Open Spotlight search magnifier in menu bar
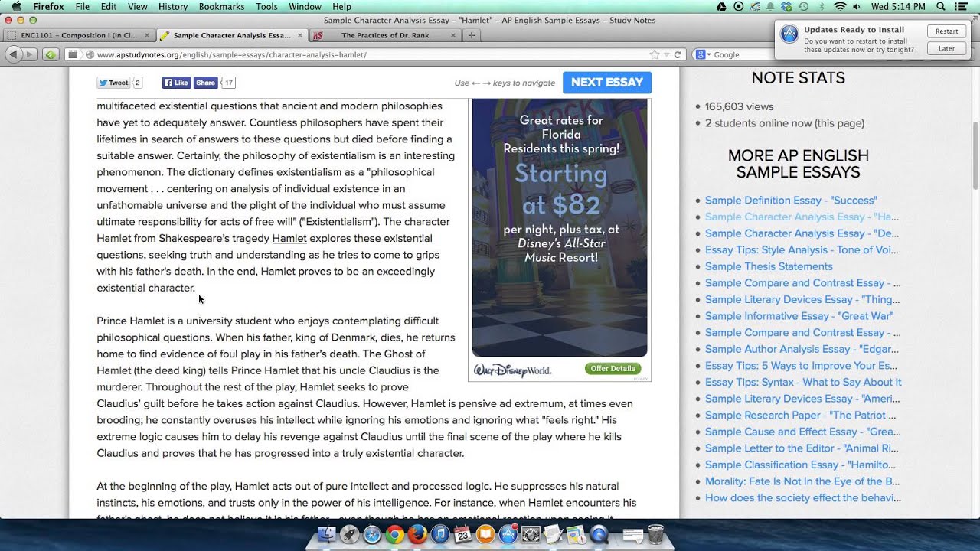Viewport: 980px width, 551px height. 941,7
